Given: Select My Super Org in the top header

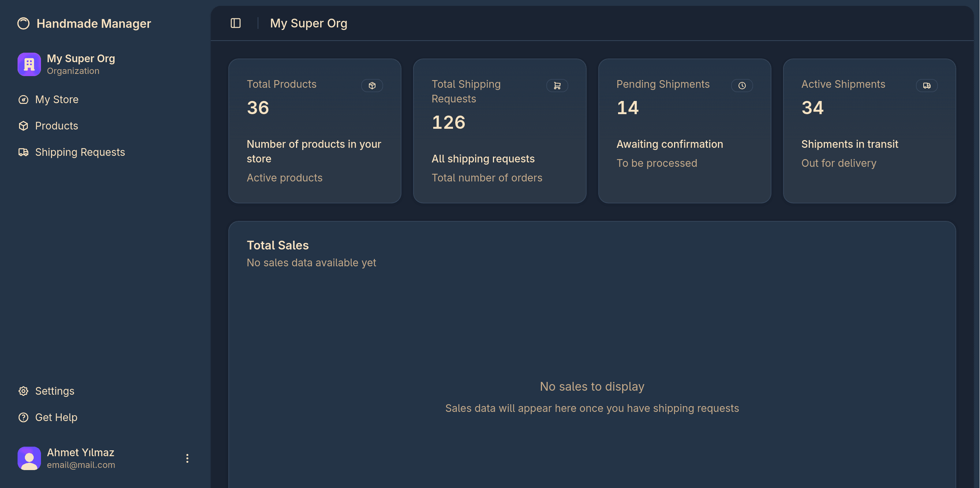Looking at the screenshot, I should (x=308, y=23).
